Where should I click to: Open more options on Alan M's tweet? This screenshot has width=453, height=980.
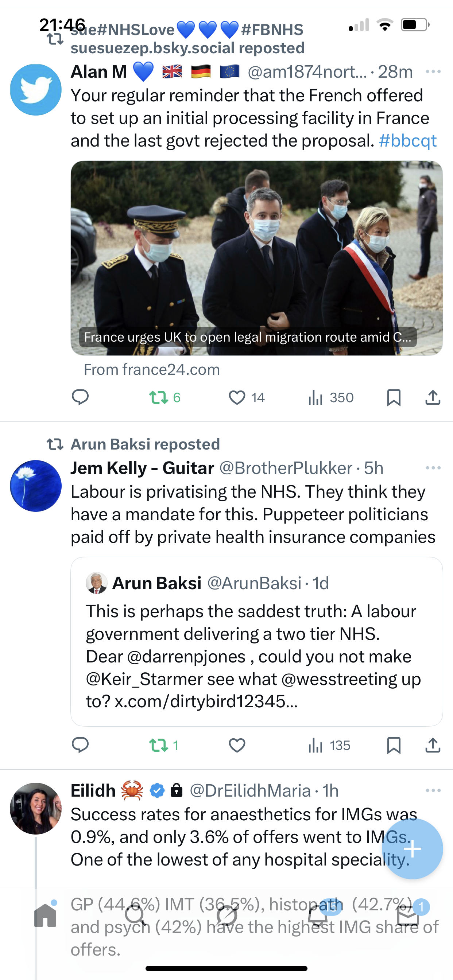click(433, 71)
